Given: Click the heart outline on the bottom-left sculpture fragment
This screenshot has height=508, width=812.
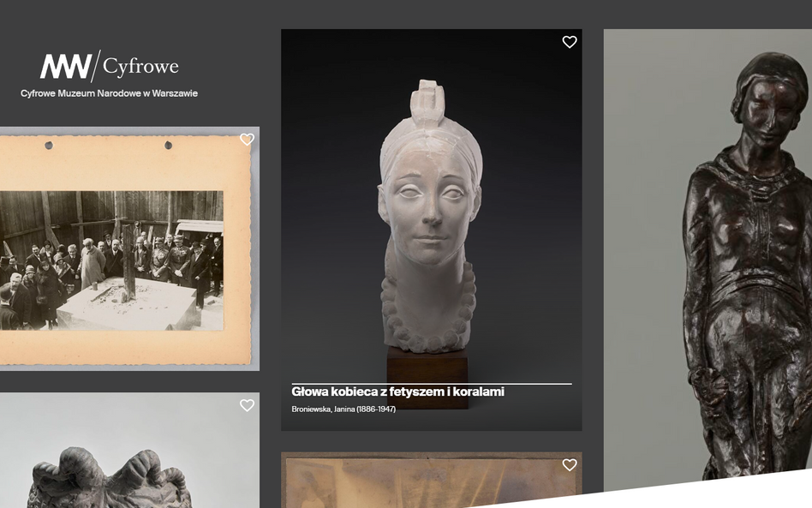Looking at the screenshot, I should point(248,406).
